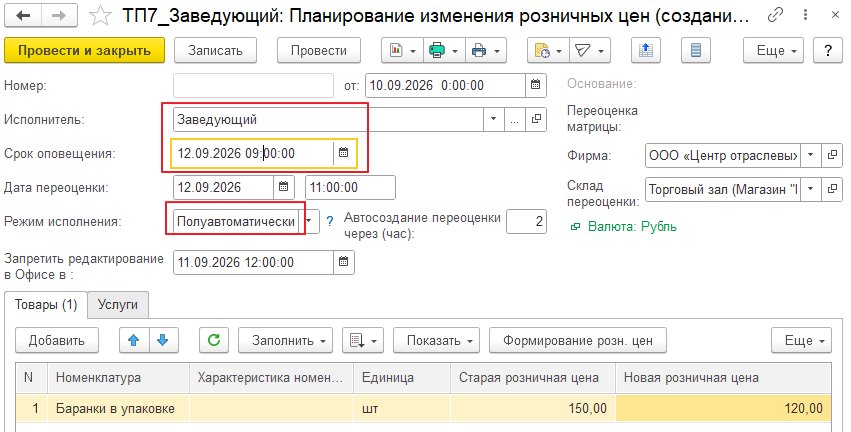Open the reports icon dropdown in toolbar
This screenshot has height=432, width=851.
[402, 50]
